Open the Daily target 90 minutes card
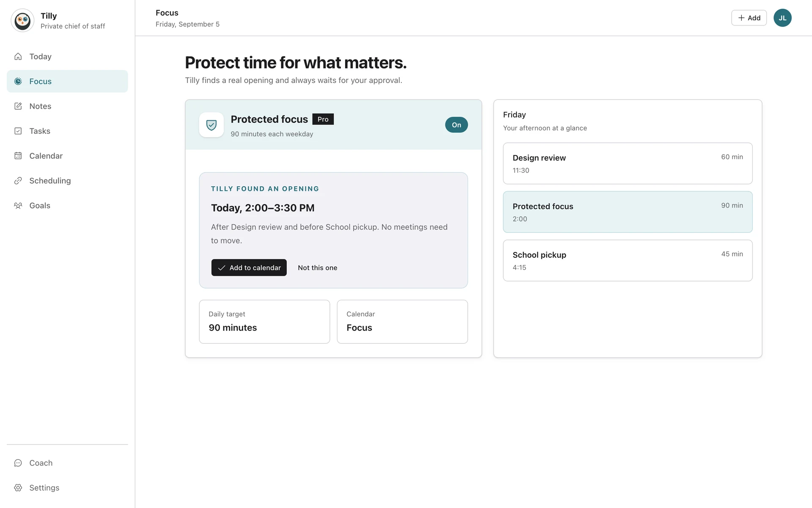Viewport: 812px width, 508px height. (x=264, y=322)
